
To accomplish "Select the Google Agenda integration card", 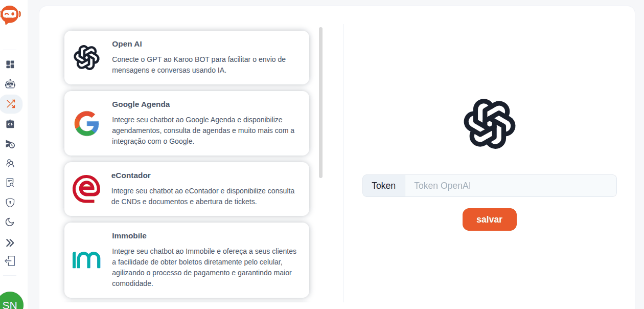I will point(187,123).
